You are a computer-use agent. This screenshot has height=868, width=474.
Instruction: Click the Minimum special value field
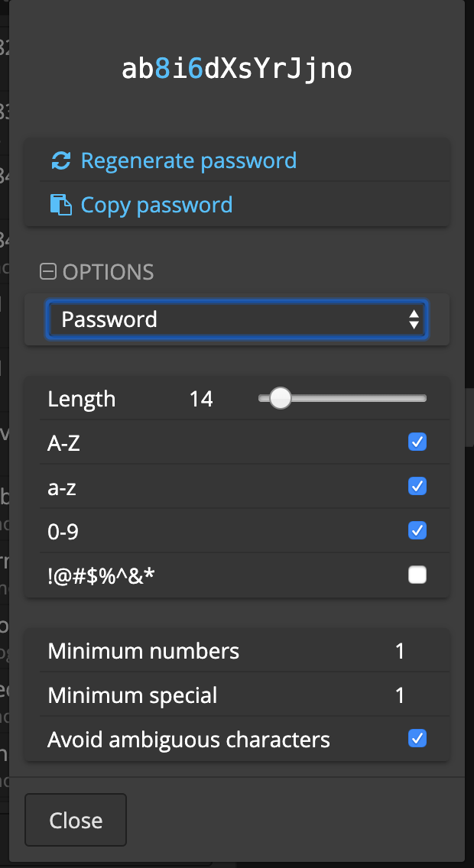point(400,695)
